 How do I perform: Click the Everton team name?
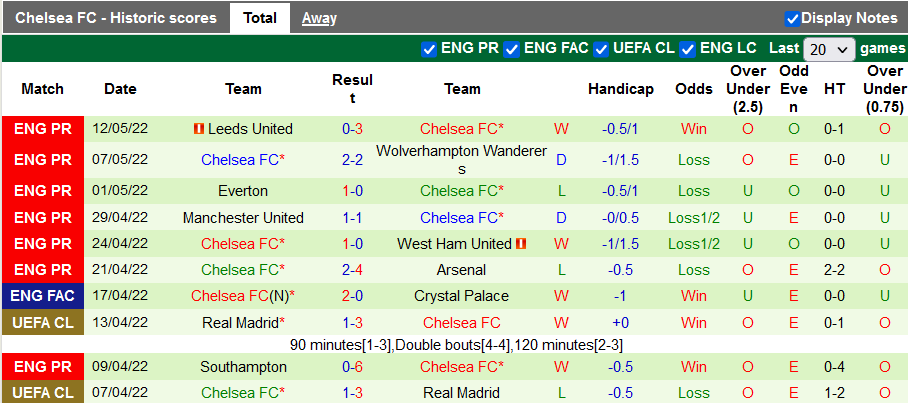click(x=243, y=191)
